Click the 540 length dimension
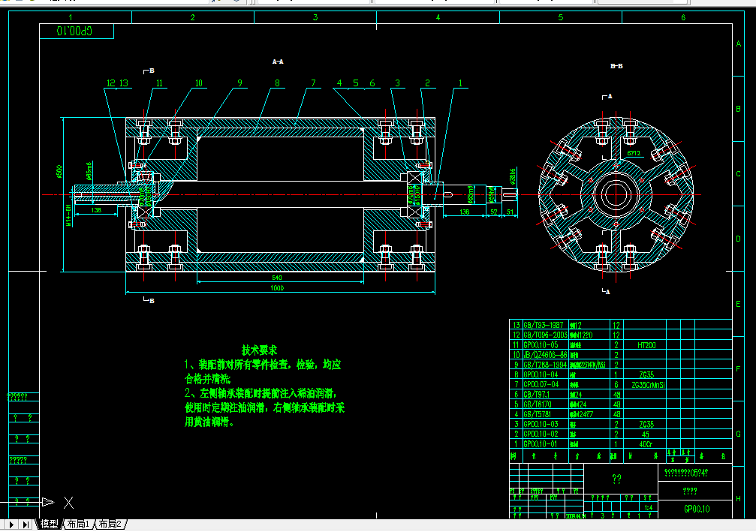The width and height of the screenshot is (756, 532). pos(277,278)
